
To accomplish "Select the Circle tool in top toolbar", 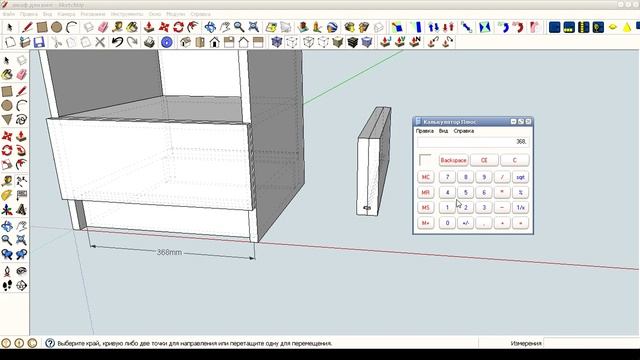I will click(56, 27).
